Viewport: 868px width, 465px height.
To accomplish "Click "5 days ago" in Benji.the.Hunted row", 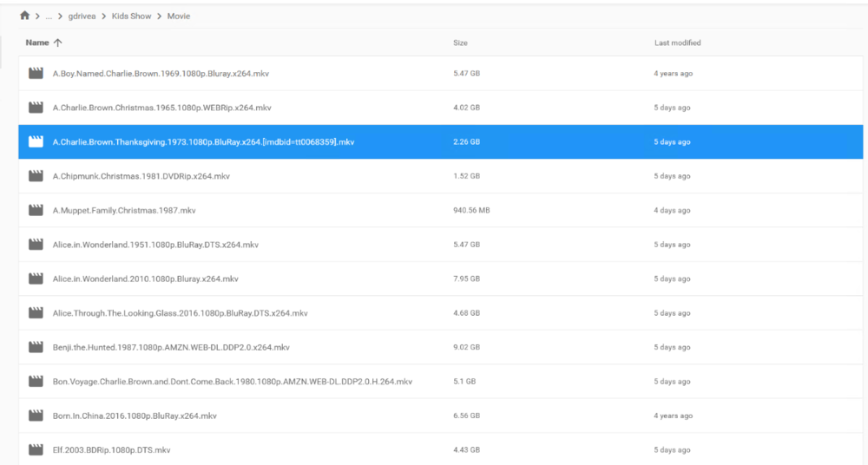I will point(672,347).
